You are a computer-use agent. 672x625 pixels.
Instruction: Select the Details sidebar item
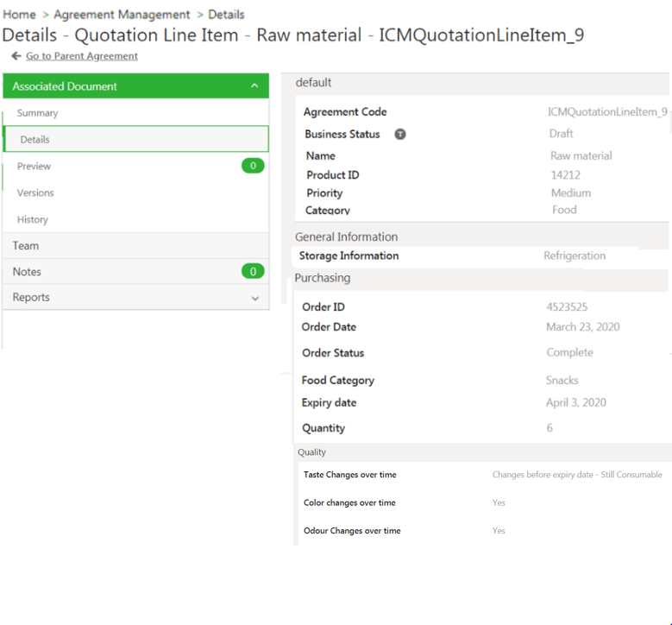tap(35, 139)
